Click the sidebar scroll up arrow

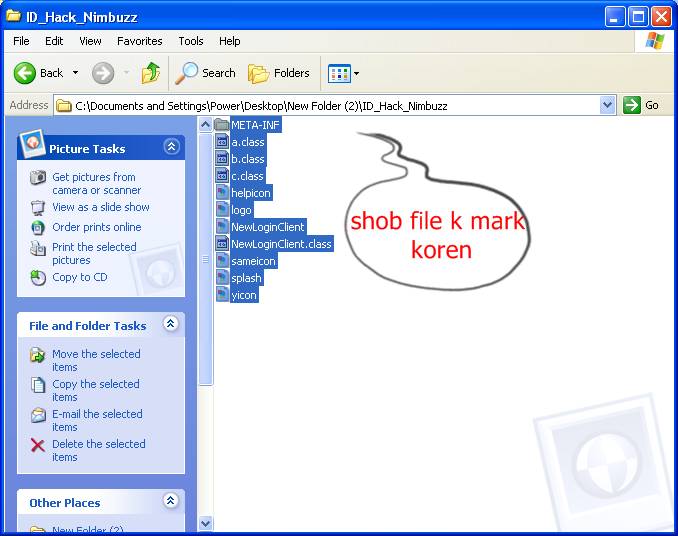tap(205, 125)
